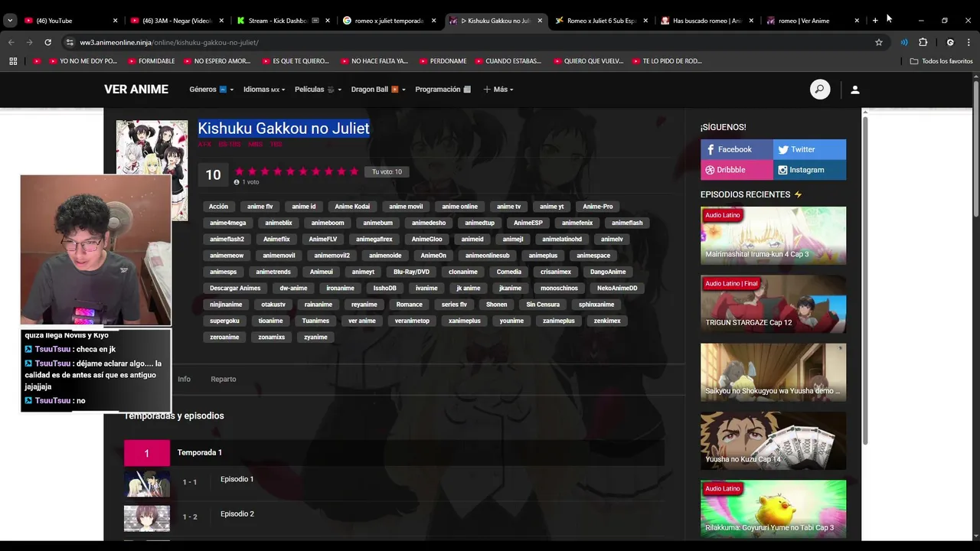Select the AnimeFLV tag
This screenshot has height=551, width=980.
323,240
